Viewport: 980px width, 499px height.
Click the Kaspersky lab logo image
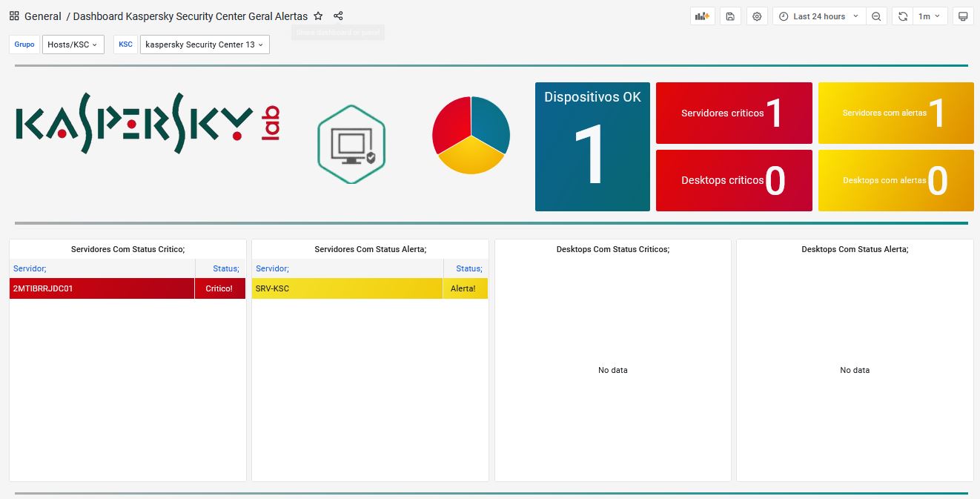[x=148, y=123]
